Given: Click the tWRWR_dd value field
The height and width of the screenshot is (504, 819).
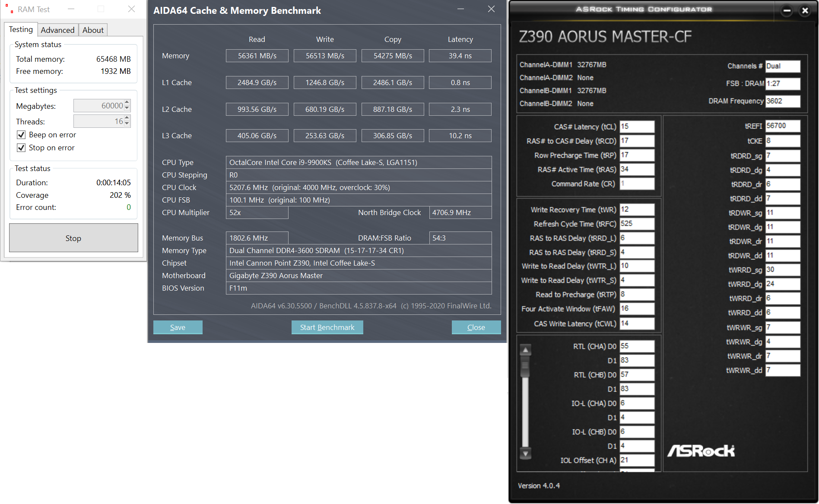Looking at the screenshot, I should (x=783, y=370).
